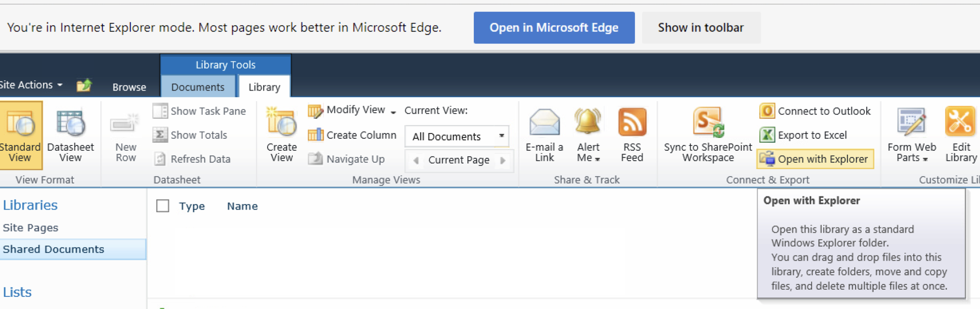Refresh Data in the datasheet

coord(192,159)
